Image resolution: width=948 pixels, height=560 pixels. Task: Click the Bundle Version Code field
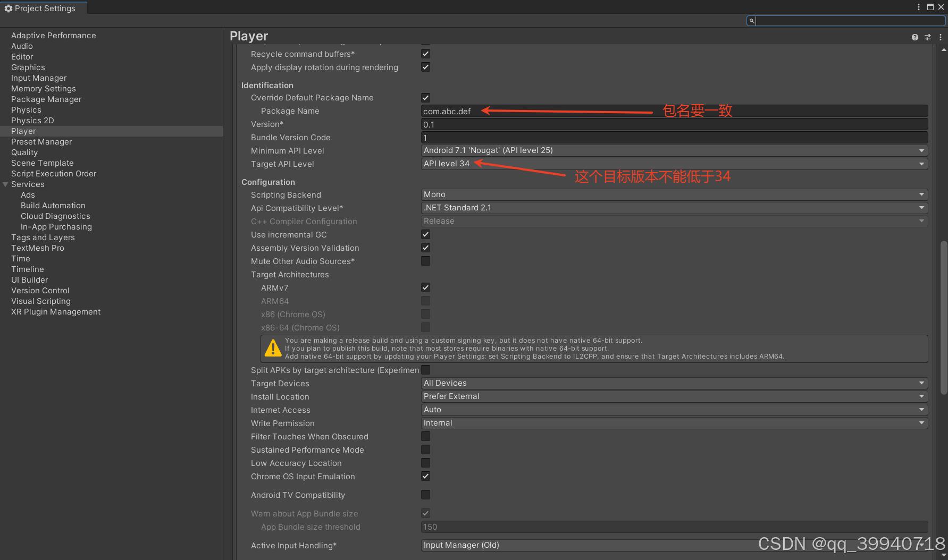(x=674, y=138)
